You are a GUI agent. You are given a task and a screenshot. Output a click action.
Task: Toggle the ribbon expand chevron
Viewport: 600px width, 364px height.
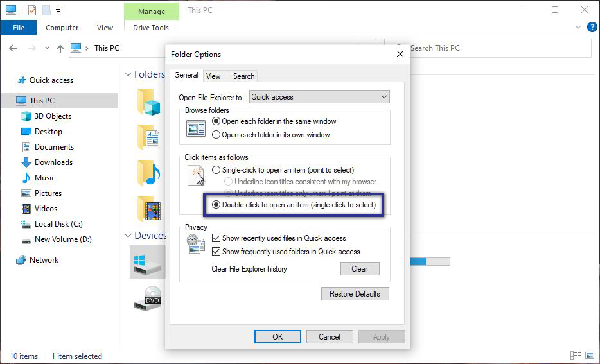pos(578,27)
